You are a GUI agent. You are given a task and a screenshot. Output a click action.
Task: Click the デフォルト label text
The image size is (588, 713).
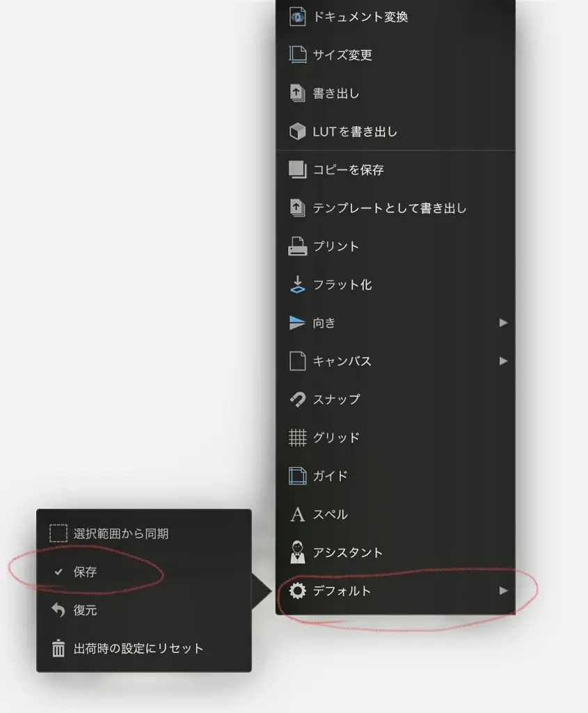[x=342, y=590]
